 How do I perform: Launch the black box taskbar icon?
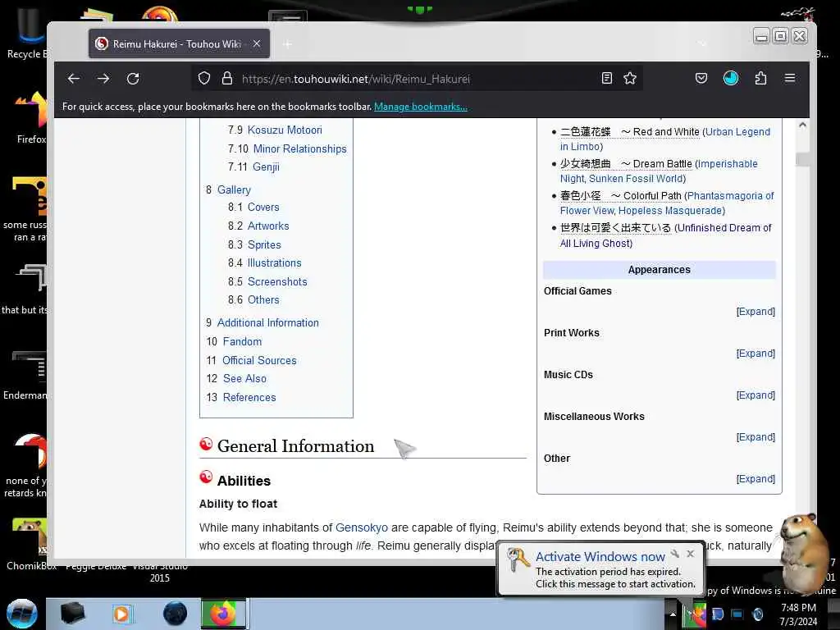(x=73, y=614)
